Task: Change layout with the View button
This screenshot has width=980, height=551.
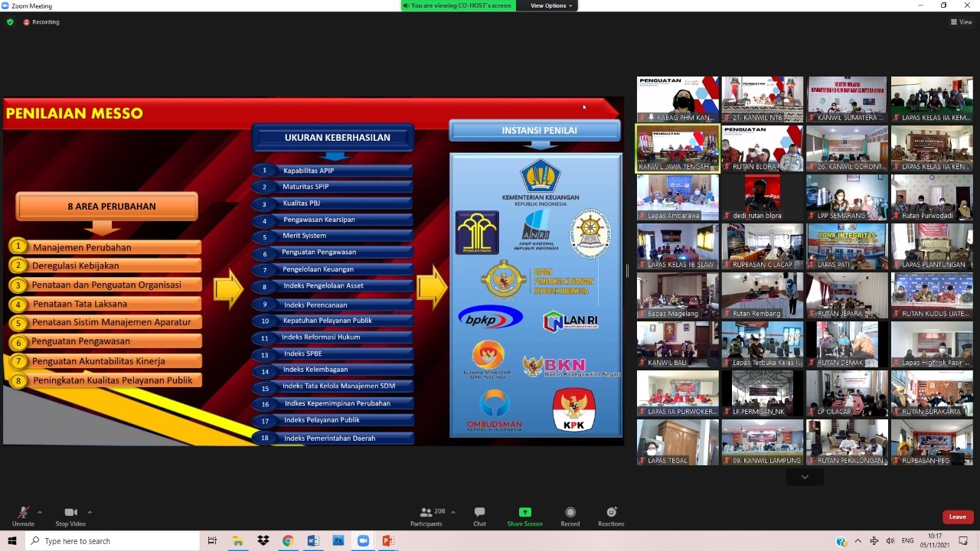Action: coord(961,22)
